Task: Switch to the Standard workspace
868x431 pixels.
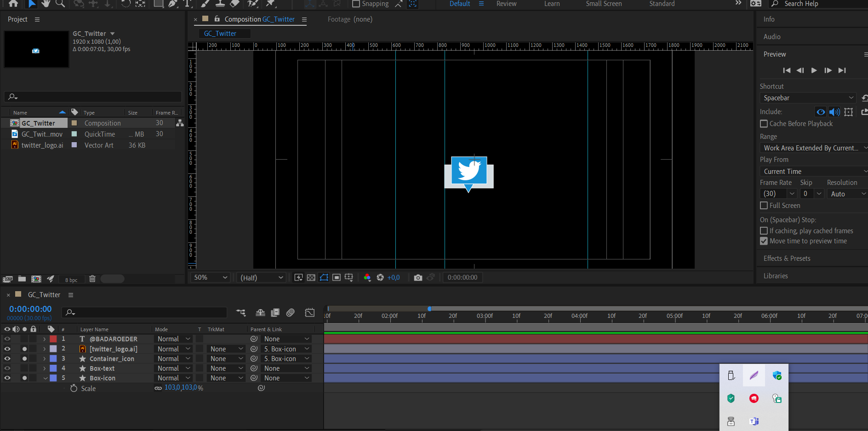Action: 662,4
